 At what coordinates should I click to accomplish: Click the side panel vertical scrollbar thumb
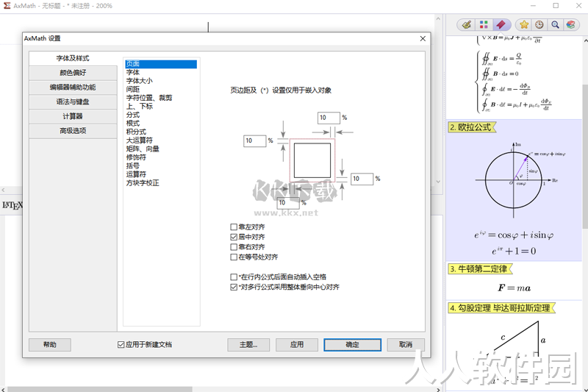tap(585, 156)
